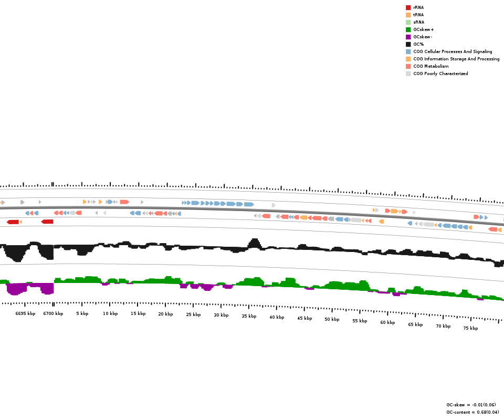Select the 75 kbp ruler label

click(x=470, y=328)
